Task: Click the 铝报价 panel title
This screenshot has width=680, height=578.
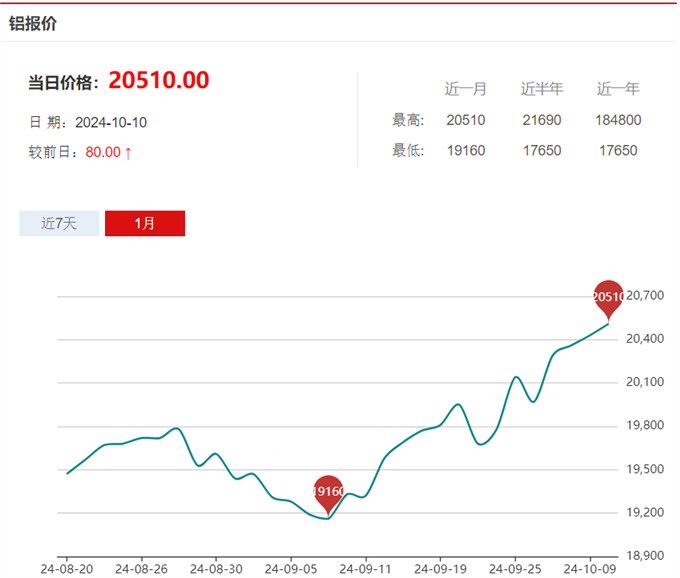Action: point(33,23)
